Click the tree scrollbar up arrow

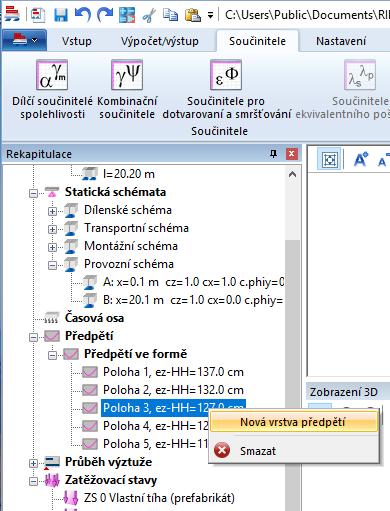[x=292, y=174]
